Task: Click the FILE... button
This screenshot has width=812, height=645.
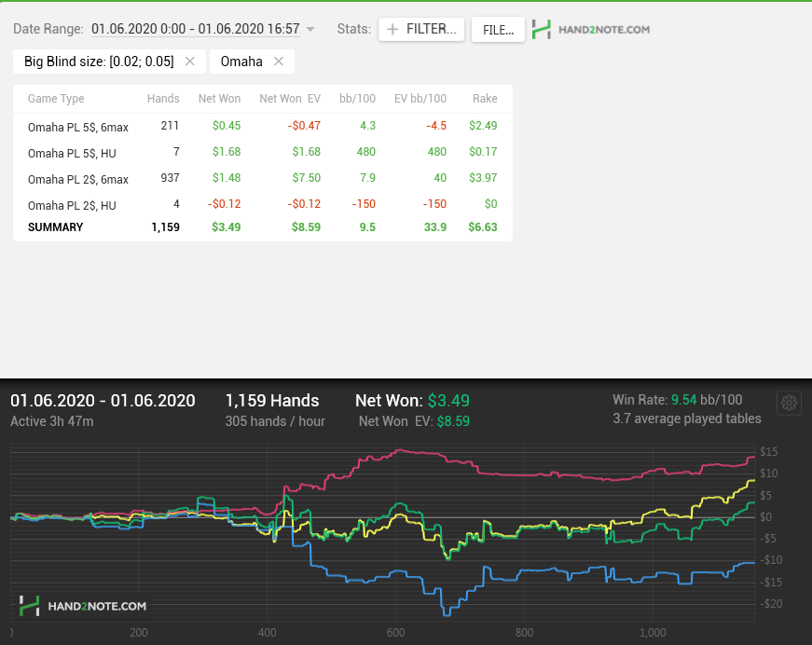Action: (498, 30)
